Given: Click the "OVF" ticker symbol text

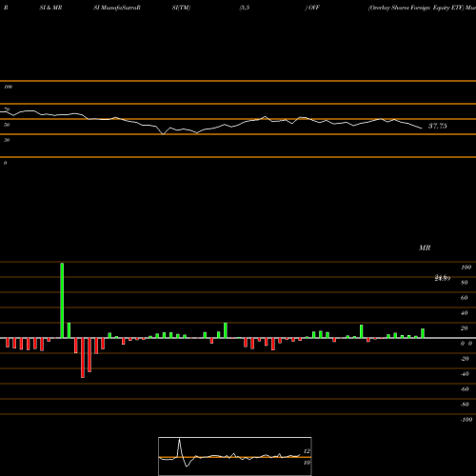Looking at the screenshot, I should point(313,8).
